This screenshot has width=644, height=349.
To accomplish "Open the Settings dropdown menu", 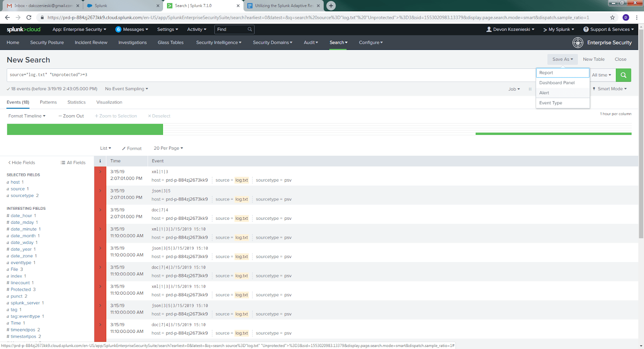I will 167,29.
